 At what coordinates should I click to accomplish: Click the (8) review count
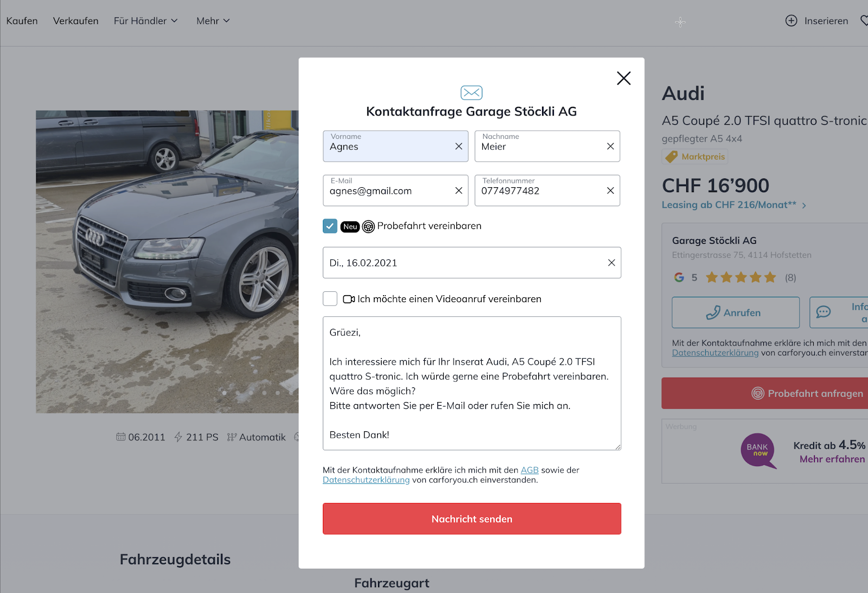pos(790,278)
